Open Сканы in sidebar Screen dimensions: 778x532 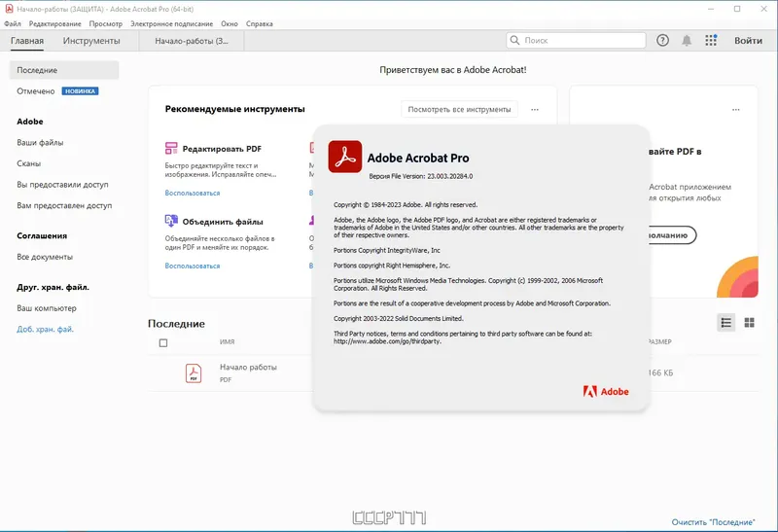29,163
